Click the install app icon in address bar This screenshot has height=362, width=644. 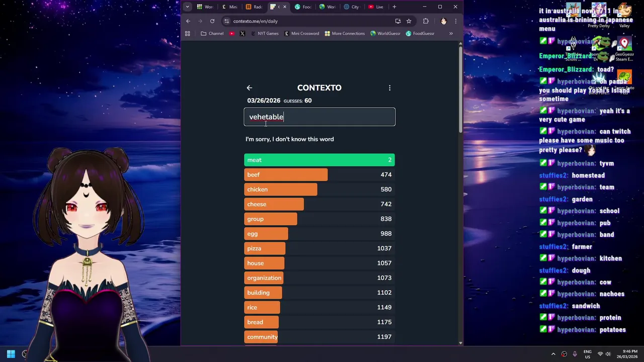[398, 21]
